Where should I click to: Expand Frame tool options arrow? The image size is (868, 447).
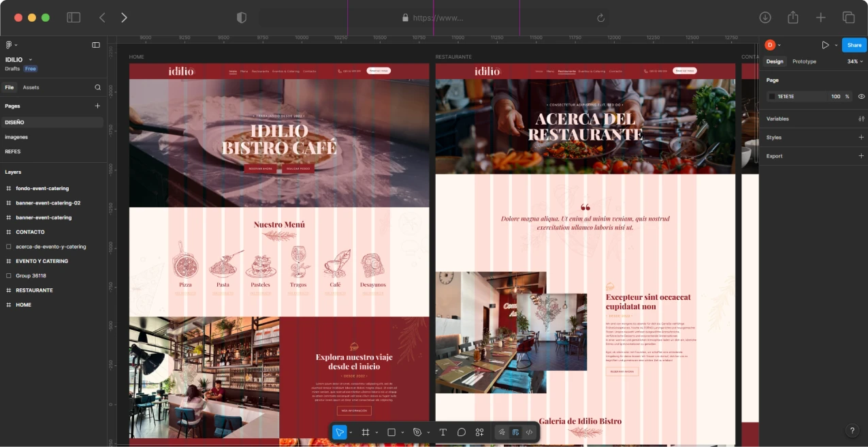click(x=376, y=432)
